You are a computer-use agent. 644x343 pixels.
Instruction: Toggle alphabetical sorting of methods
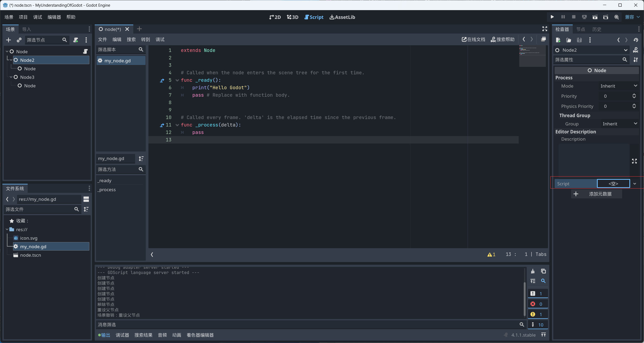click(141, 159)
